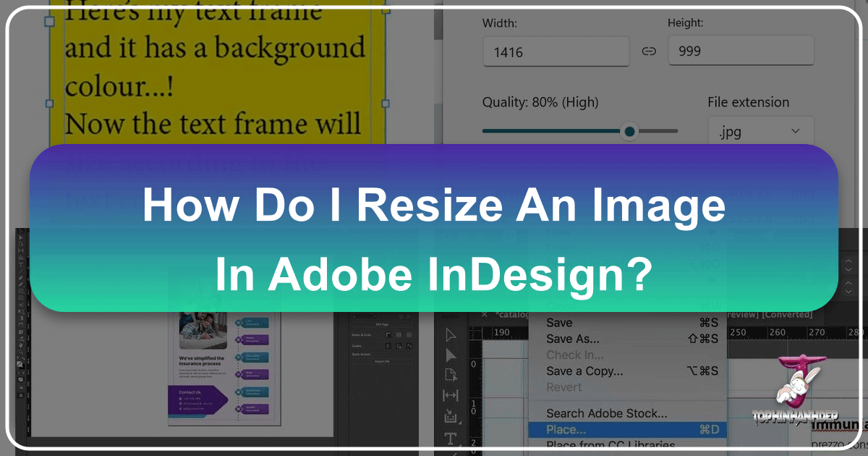Select the Gap tool
The width and height of the screenshot is (868, 456).
[x=451, y=396]
